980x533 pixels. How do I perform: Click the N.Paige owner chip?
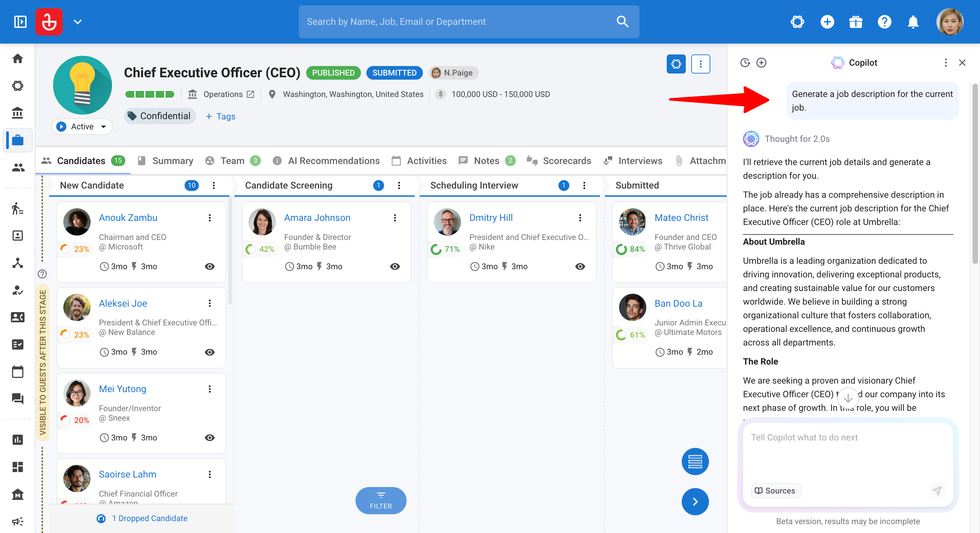(454, 72)
